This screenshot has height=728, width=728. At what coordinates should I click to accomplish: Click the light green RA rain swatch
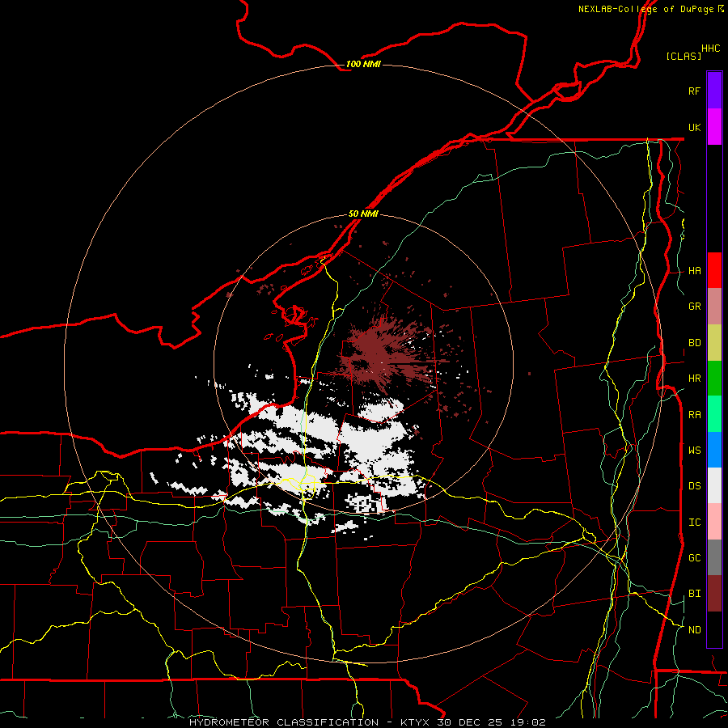[x=714, y=414]
